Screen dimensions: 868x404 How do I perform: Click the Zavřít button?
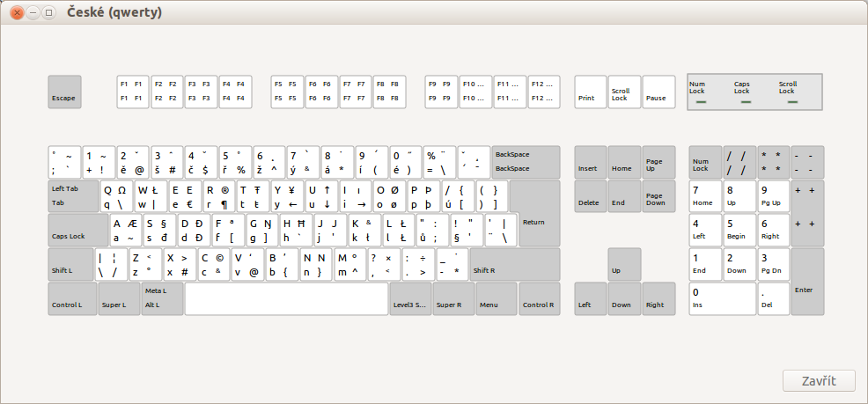pyautogui.click(x=819, y=381)
